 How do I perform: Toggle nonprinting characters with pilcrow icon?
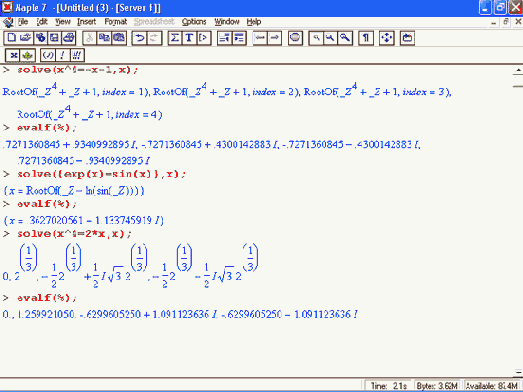366,38
